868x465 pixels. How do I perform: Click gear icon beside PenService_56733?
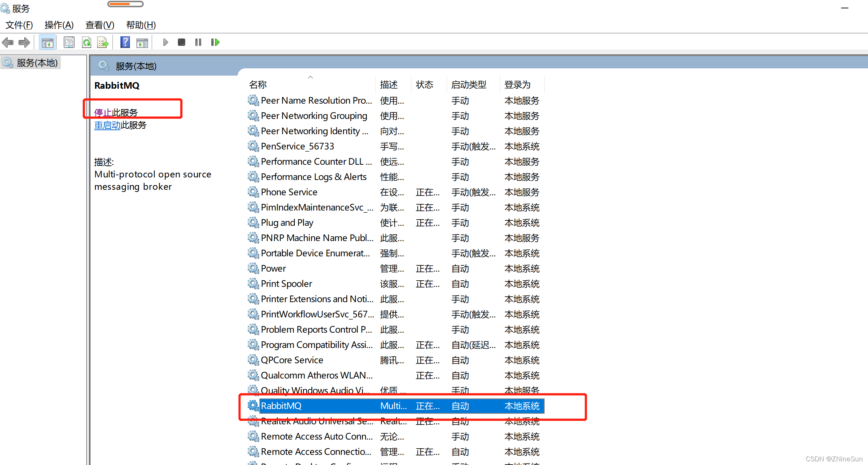253,146
